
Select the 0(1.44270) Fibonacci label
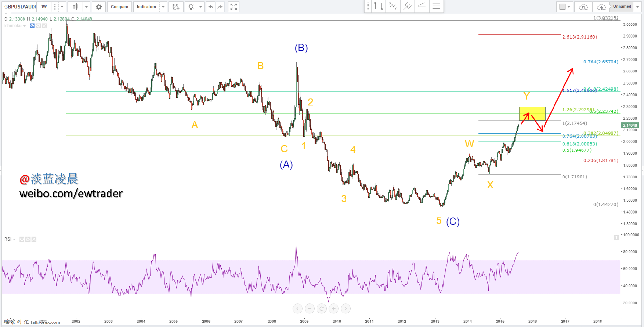click(x=606, y=204)
